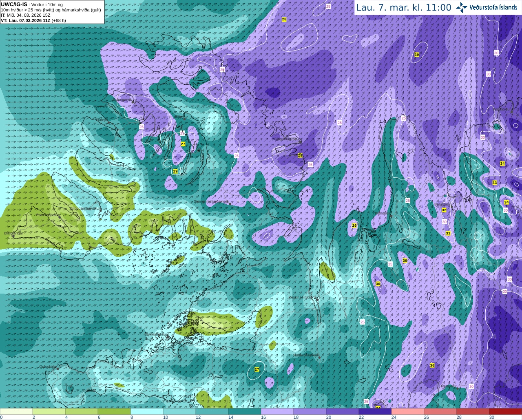Select the Stykkishólmur station label

pos(156,334)
